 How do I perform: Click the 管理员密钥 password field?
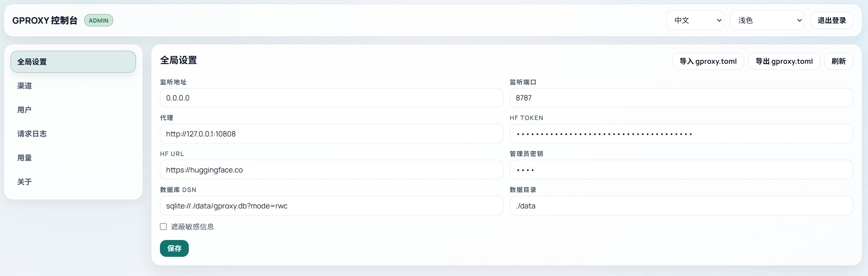point(681,170)
